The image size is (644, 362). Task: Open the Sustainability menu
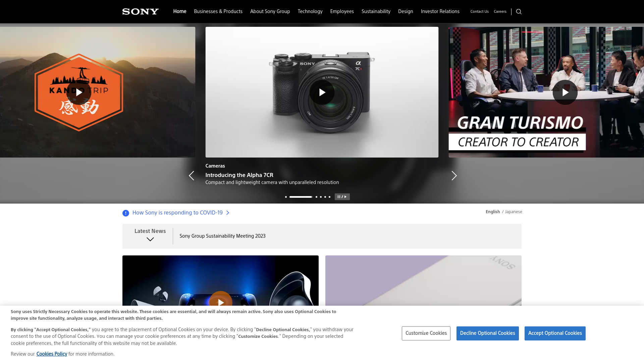pyautogui.click(x=376, y=11)
